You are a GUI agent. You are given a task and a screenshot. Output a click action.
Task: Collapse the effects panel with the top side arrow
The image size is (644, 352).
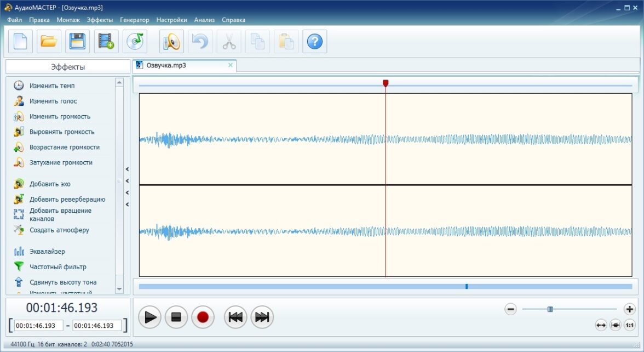127,169
